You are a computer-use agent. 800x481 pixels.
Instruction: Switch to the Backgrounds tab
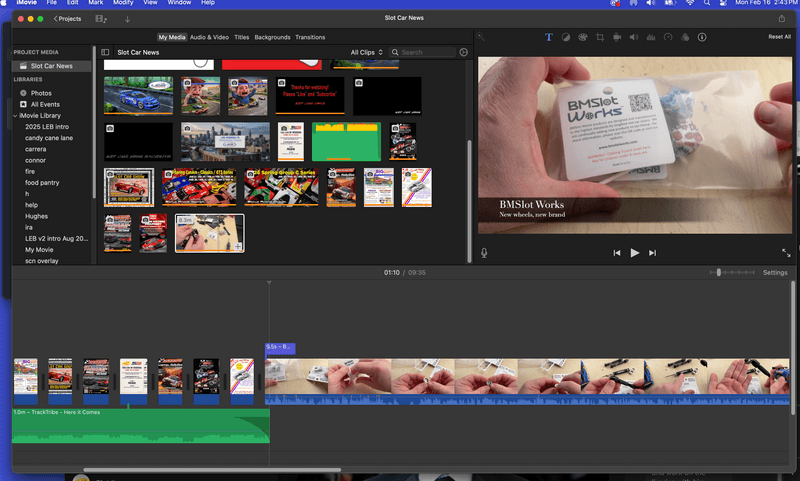point(272,37)
